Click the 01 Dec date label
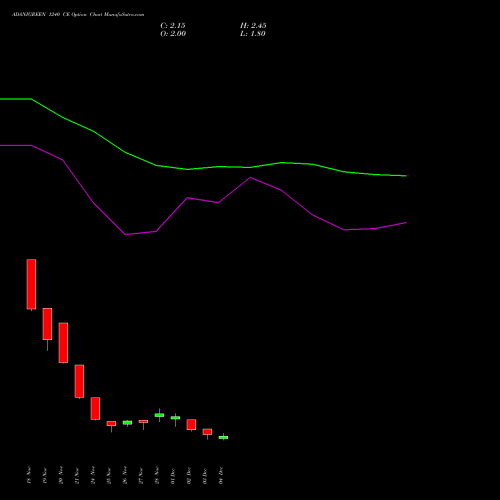This screenshot has width=500, height=500. [173, 476]
